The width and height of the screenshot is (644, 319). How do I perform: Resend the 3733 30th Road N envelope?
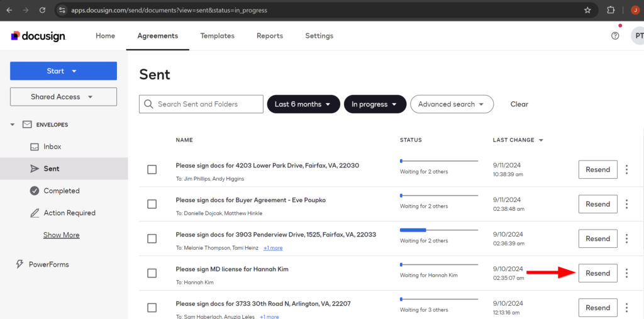(x=597, y=308)
